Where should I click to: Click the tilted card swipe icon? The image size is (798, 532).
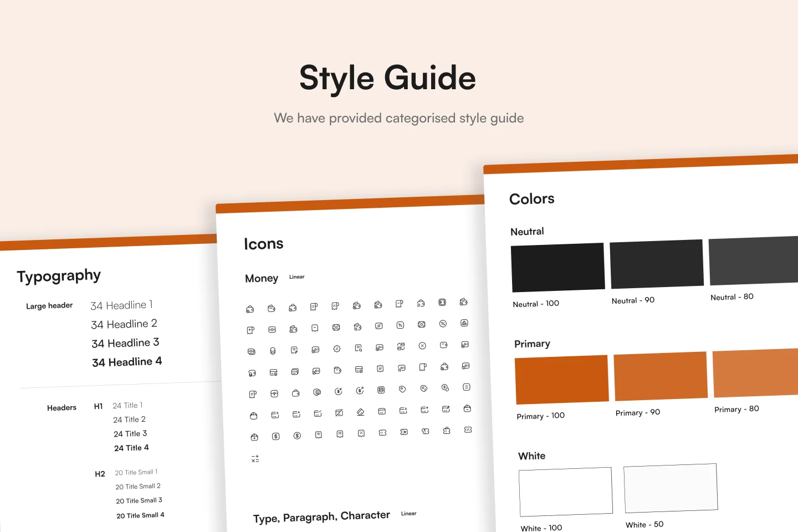(x=360, y=412)
